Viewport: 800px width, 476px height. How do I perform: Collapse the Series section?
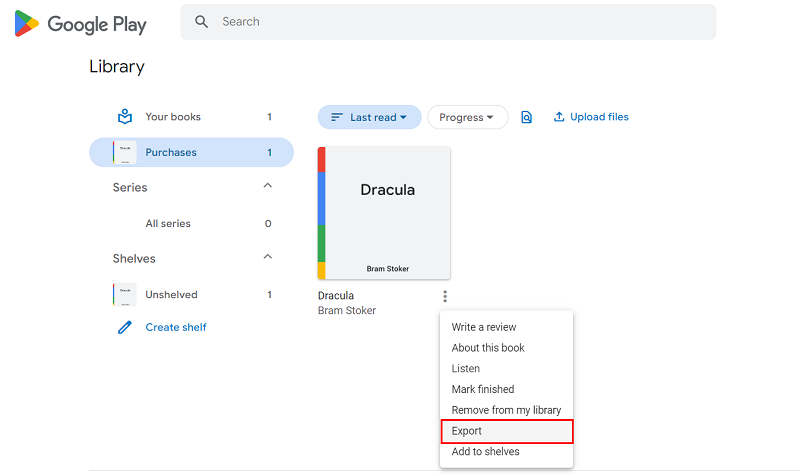pos(267,187)
